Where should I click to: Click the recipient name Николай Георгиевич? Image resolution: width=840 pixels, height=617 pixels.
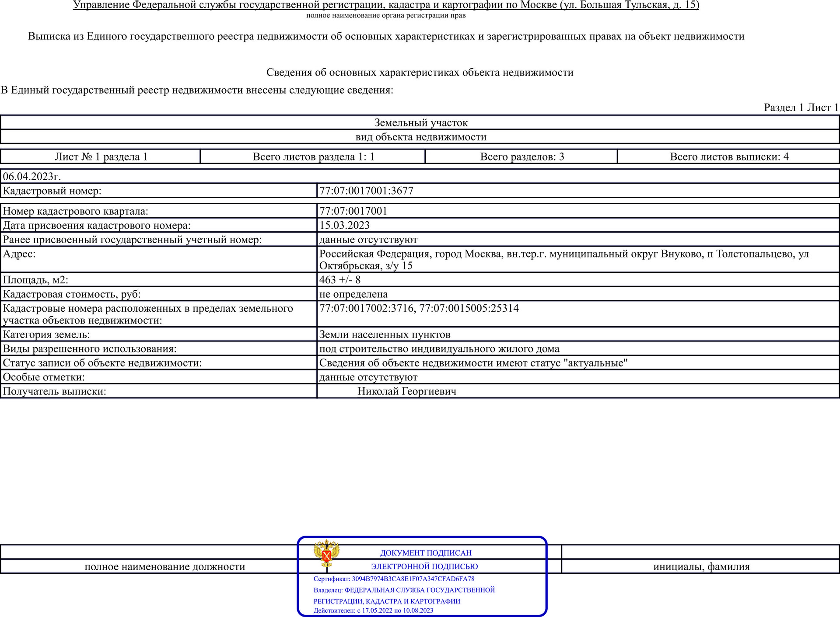(406, 391)
